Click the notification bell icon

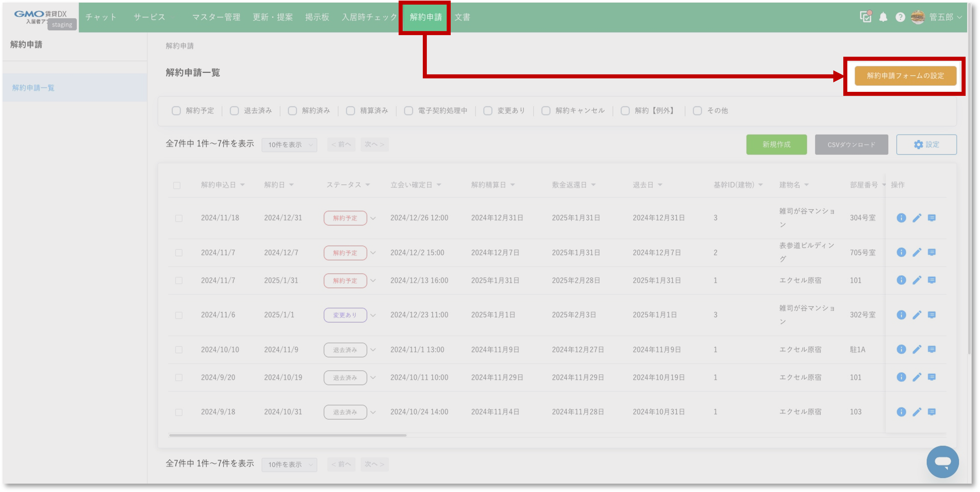coord(883,17)
